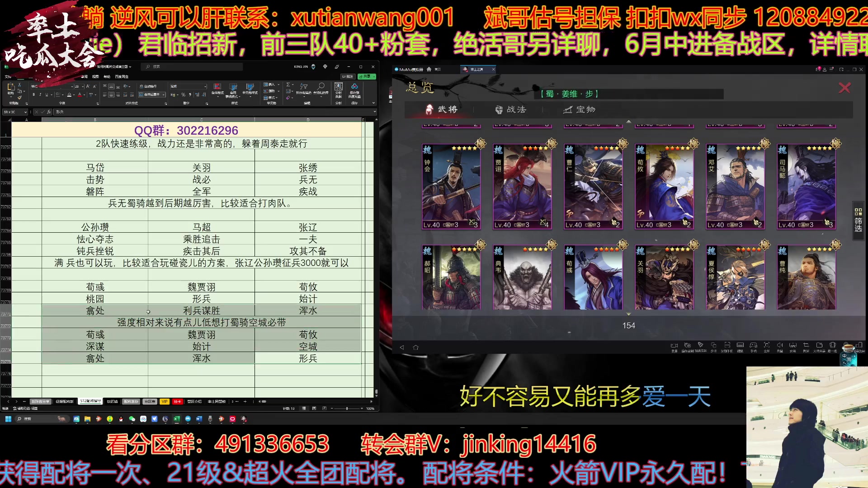This screenshot has width=868, height=488.
Task: Toggle middle vertical alignment in Excel ribbon
Action: (x=111, y=87)
